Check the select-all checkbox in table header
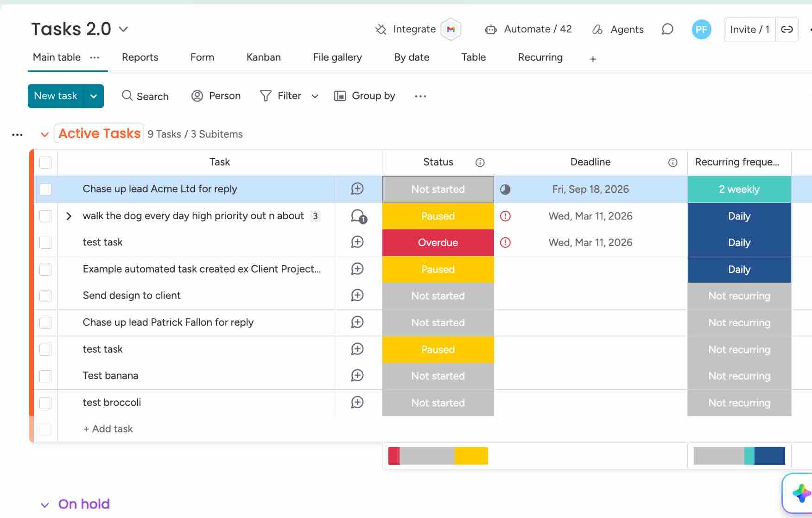This screenshot has width=812, height=518. [x=45, y=163]
